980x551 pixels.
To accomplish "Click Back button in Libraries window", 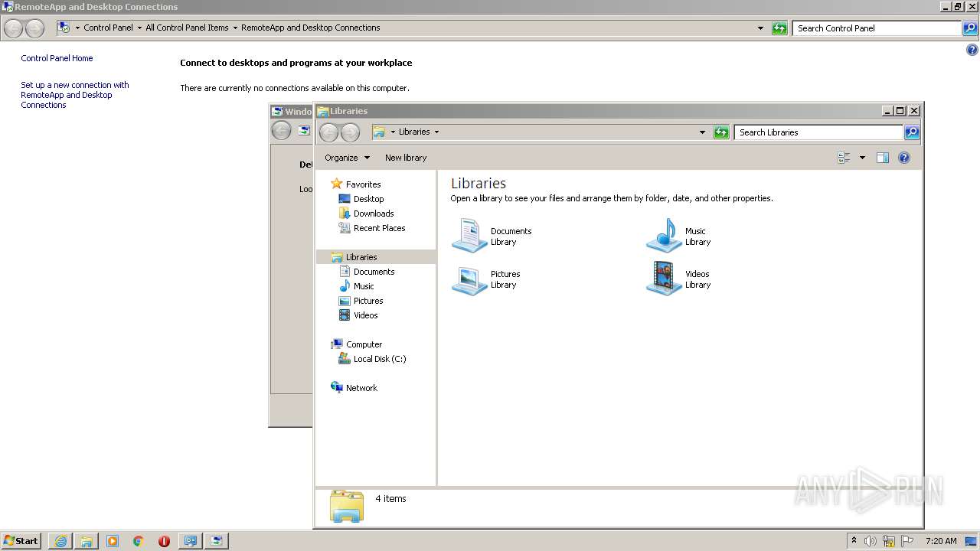I will pos(329,132).
